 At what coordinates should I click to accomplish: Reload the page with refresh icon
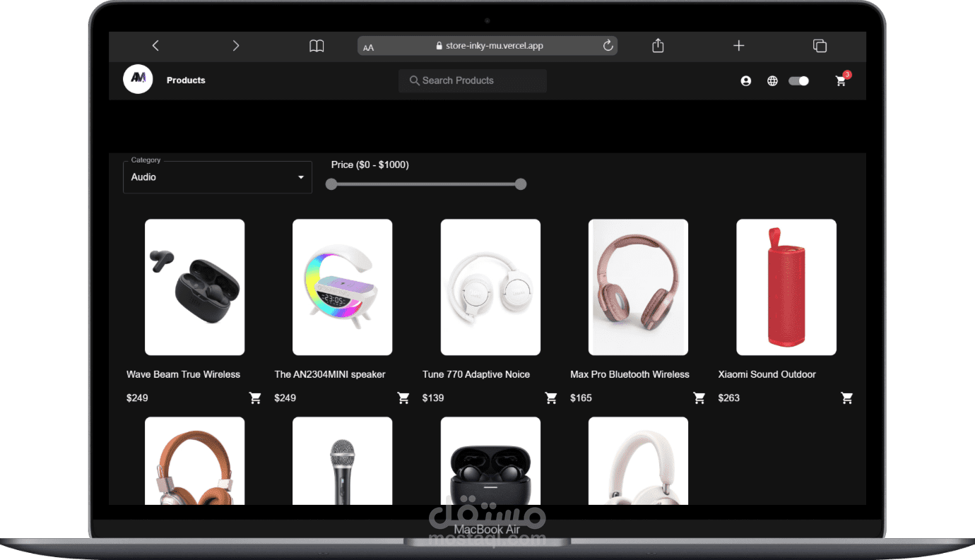tap(608, 46)
